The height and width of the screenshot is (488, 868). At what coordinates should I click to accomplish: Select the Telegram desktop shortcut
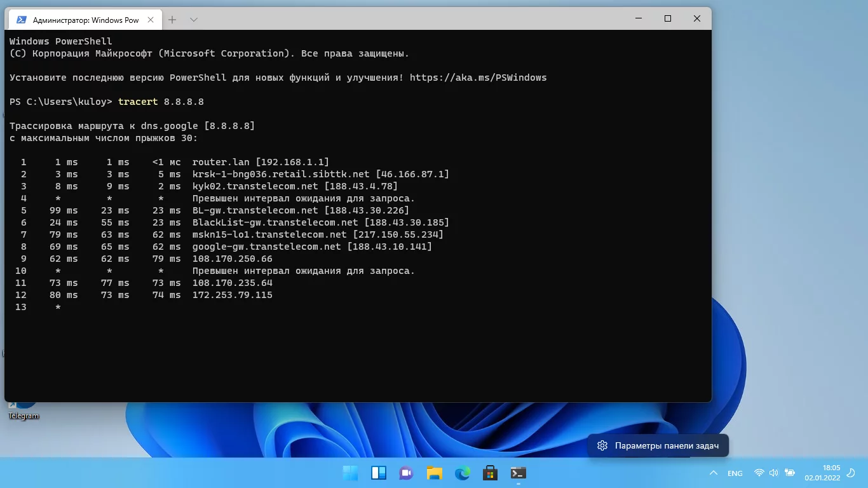tap(24, 408)
